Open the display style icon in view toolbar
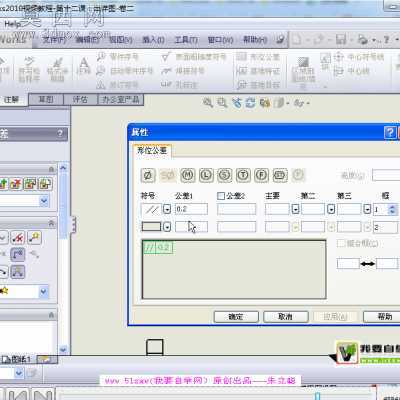This screenshot has width=400, height=400. pos(280,103)
